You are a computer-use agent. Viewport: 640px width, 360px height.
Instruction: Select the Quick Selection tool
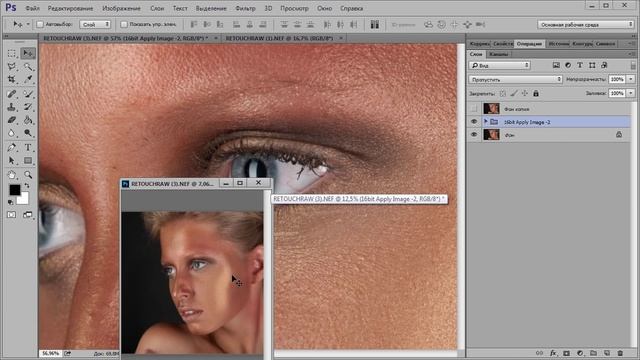pyautogui.click(x=28, y=67)
